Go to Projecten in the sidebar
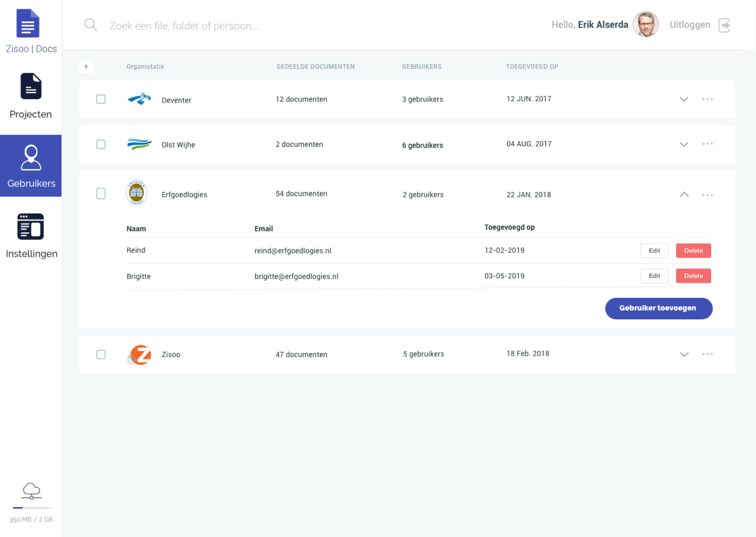This screenshot has height=537, width=756. (x=31, y=96)
